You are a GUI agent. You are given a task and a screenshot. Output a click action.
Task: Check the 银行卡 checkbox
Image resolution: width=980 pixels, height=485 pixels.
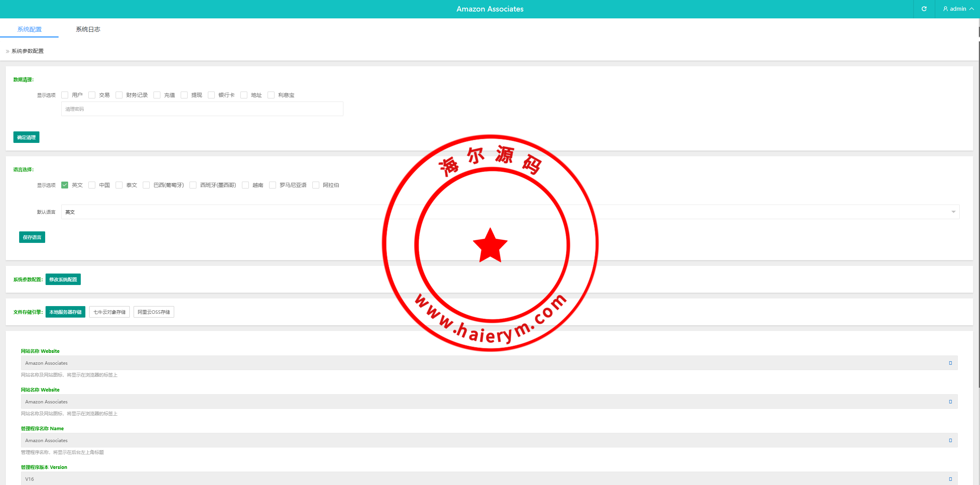211,95
